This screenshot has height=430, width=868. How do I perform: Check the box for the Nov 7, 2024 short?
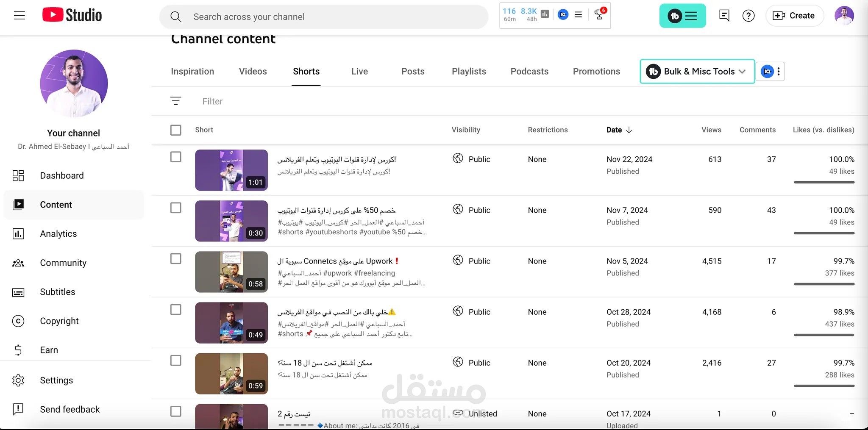tap(175, 208)
